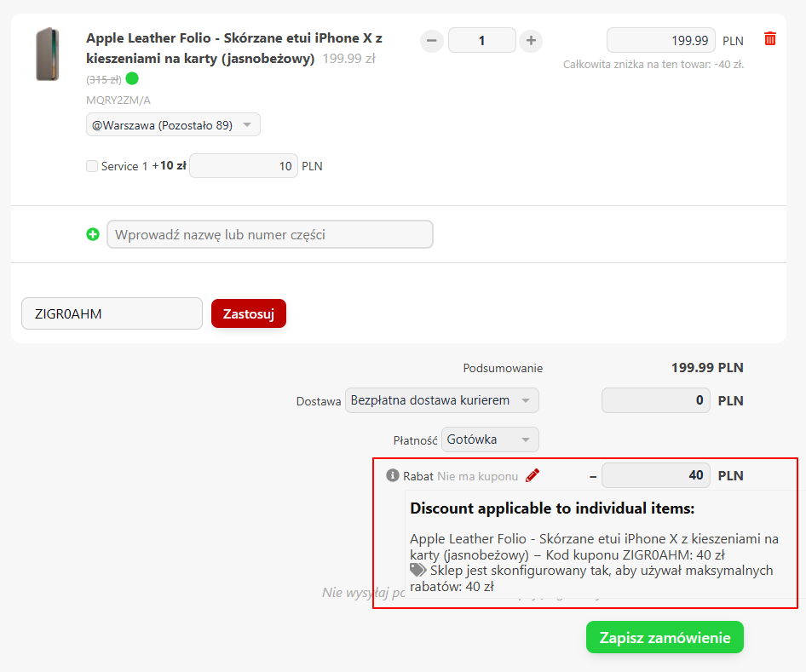Delete the Apple Leather Folio item
Screen dimensions: 806x672
[769, 39]
